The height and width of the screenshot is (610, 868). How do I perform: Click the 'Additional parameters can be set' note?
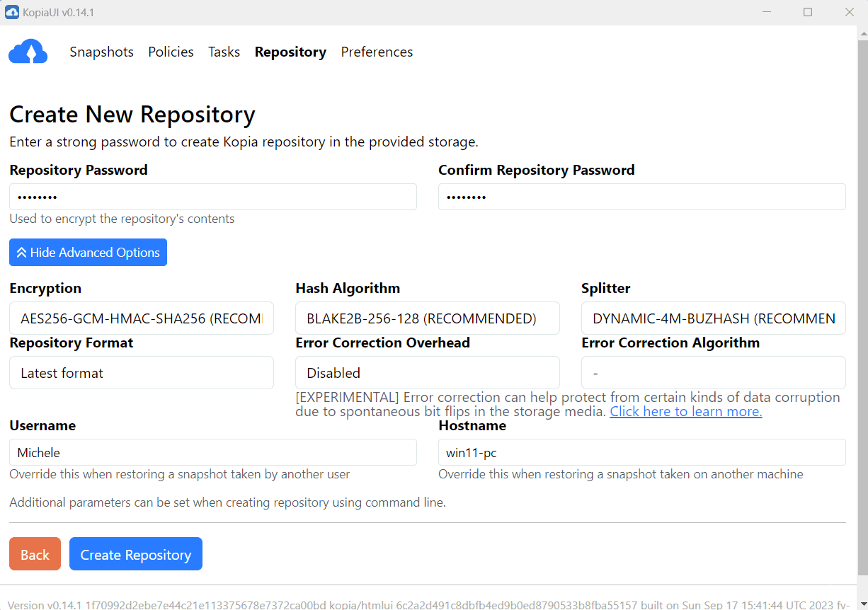click(x=227, y=503)
